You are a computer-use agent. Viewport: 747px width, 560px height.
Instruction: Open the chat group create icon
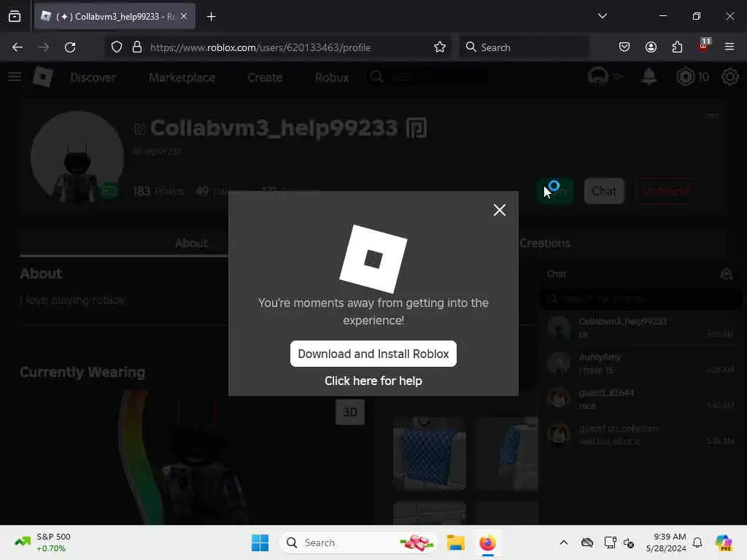tap(726, 274)
